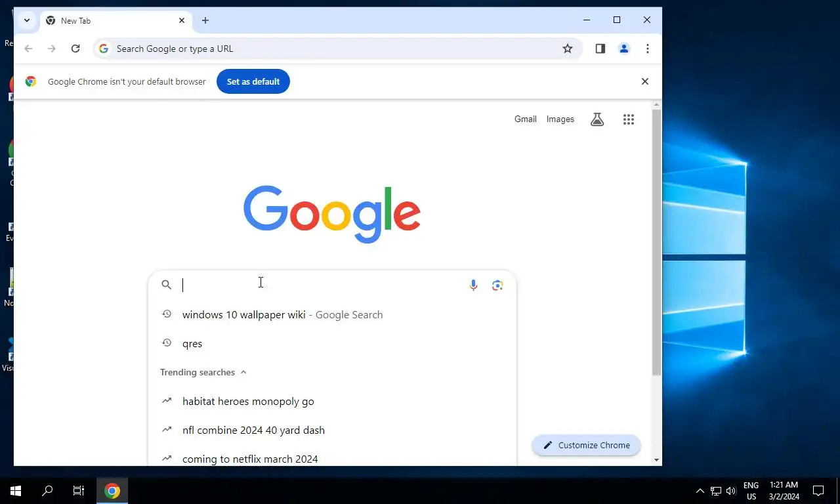Maximize the Chrome window

pyautogui.click(x=617, y=20)
